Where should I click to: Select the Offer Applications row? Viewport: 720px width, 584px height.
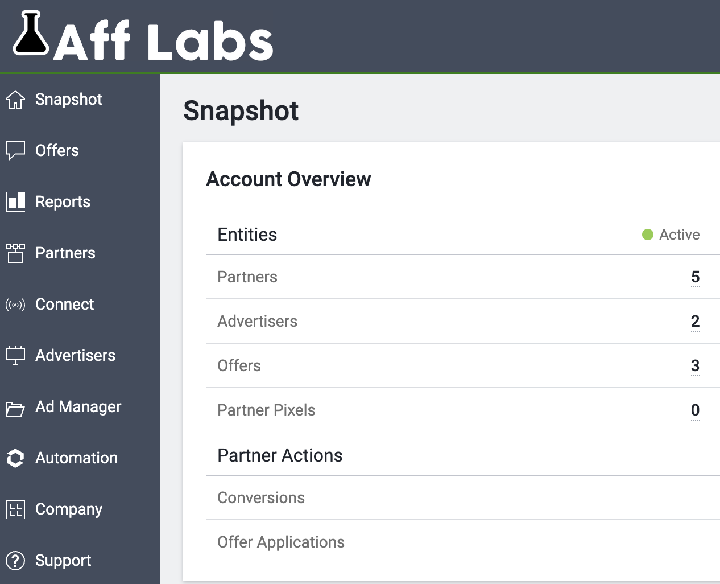tap(281, 542)
